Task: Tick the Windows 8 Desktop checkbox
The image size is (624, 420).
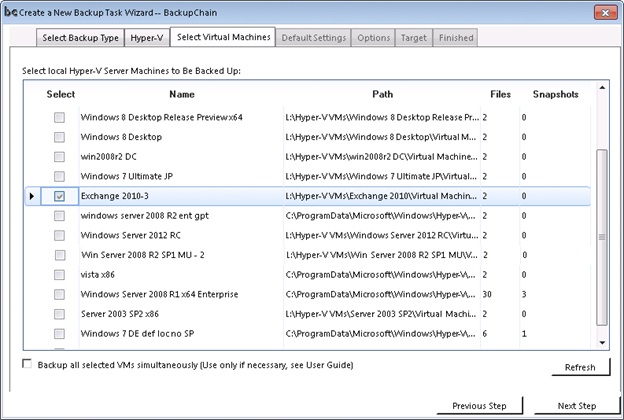Action: pos(59,137)
